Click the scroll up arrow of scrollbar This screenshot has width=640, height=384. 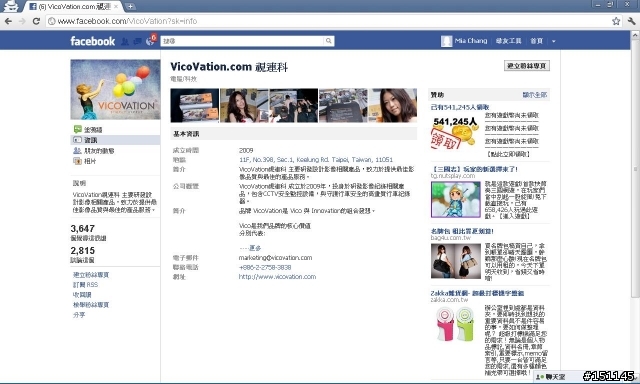tap(635, 36)
